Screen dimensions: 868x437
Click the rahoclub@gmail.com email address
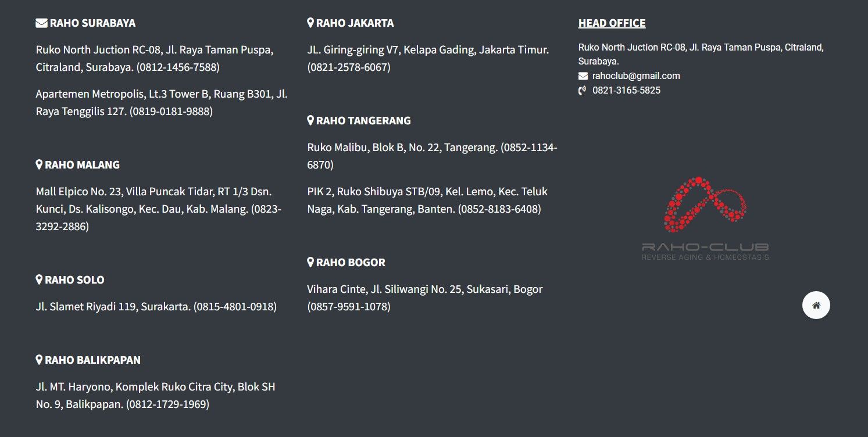coord(636,76)
